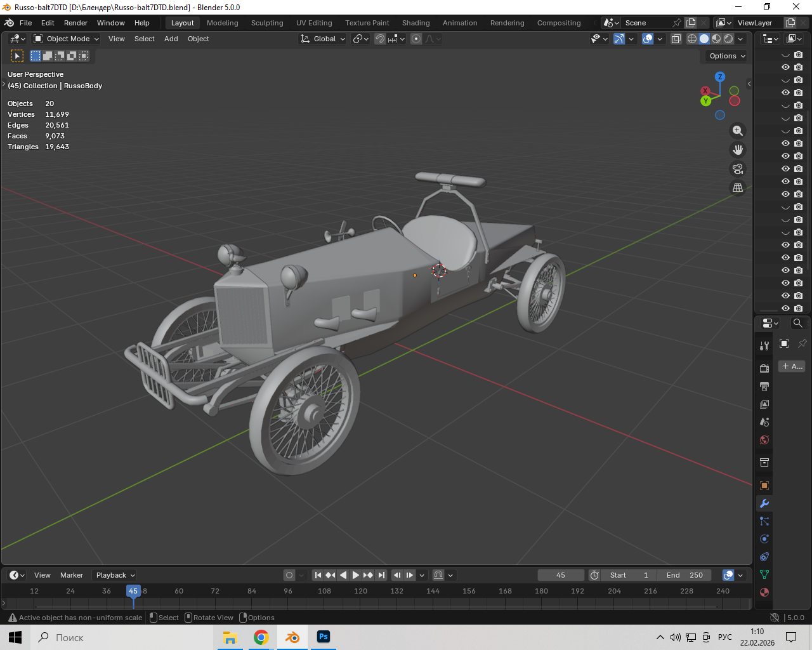Open the Material properties sphere tab
Screen dimensions: 812x650
tap(764, 592)
